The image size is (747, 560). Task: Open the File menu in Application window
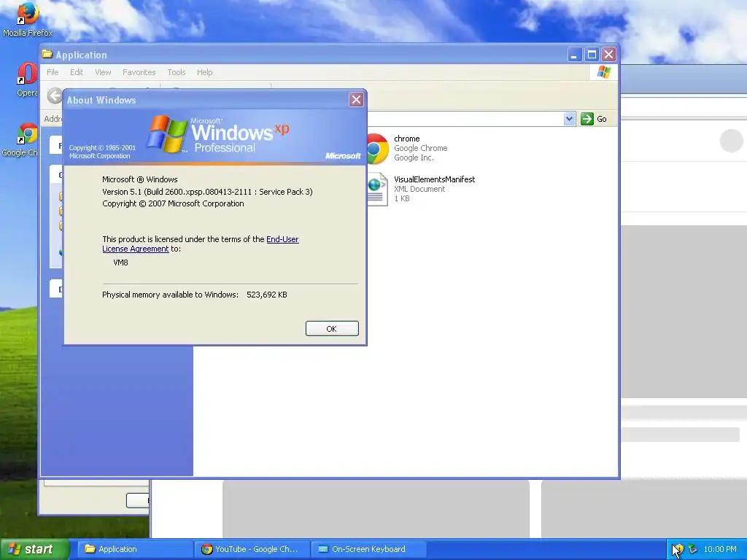pyautogui.click(x=53, y=72)
